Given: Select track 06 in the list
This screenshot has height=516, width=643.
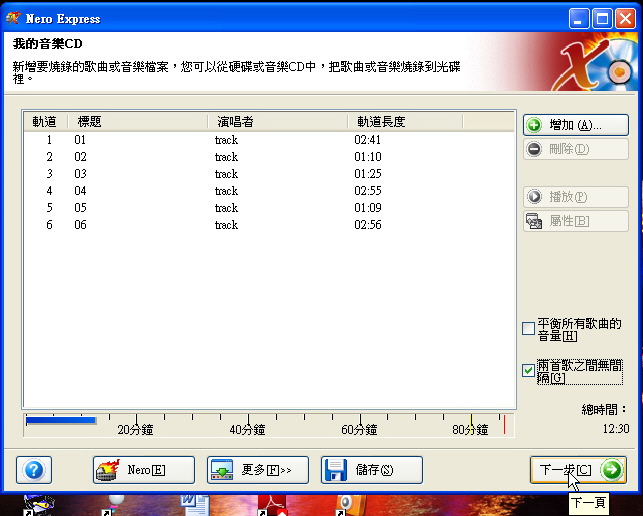Looking at the screenshot, I should 80,225.
